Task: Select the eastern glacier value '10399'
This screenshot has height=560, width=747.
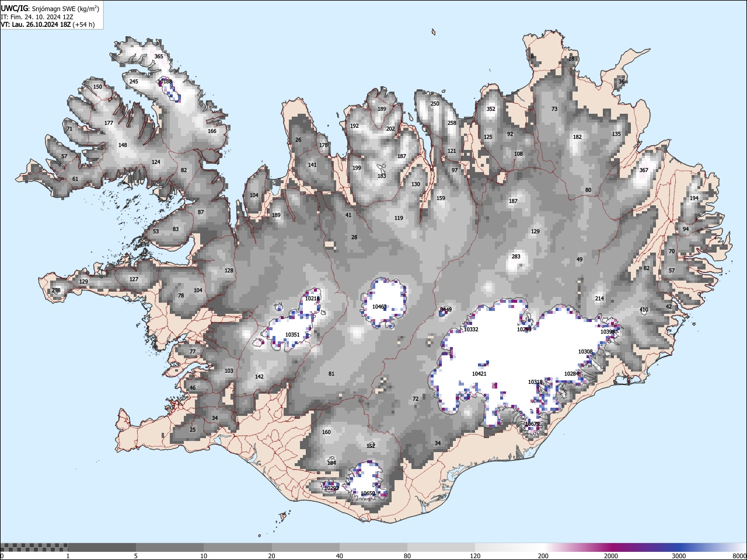Action: tap(608, 332)
